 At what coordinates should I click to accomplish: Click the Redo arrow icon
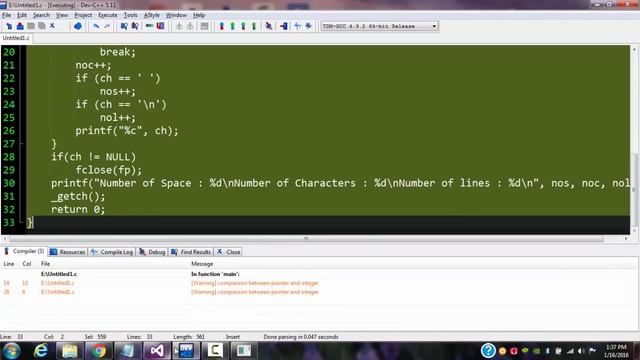click(x=107, y=26)
